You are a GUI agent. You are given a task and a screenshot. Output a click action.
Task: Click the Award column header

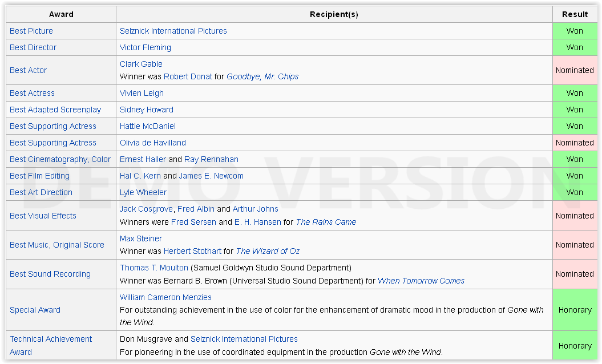pos(61,14)
